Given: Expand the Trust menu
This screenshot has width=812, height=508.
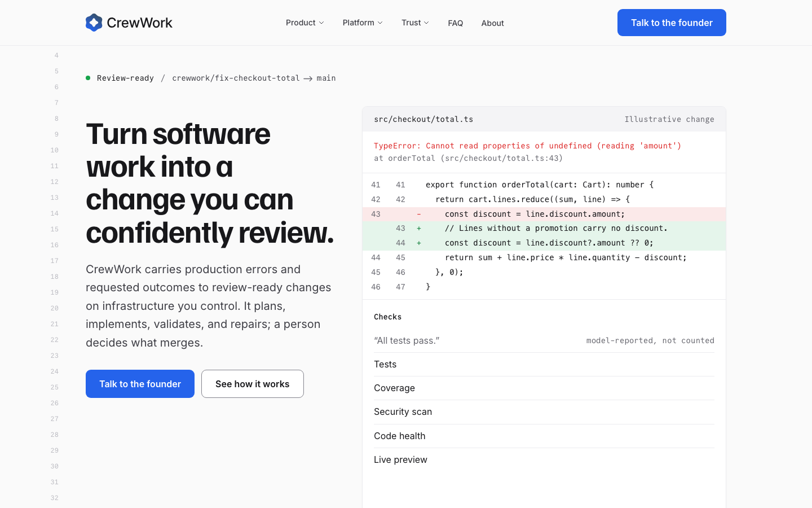Looking at the screenshot, I should 415,23.
